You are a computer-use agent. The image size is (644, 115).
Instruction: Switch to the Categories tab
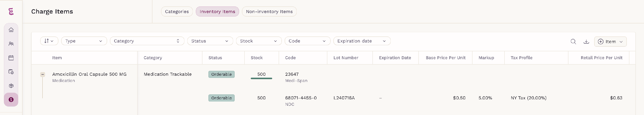coord(177,12)
